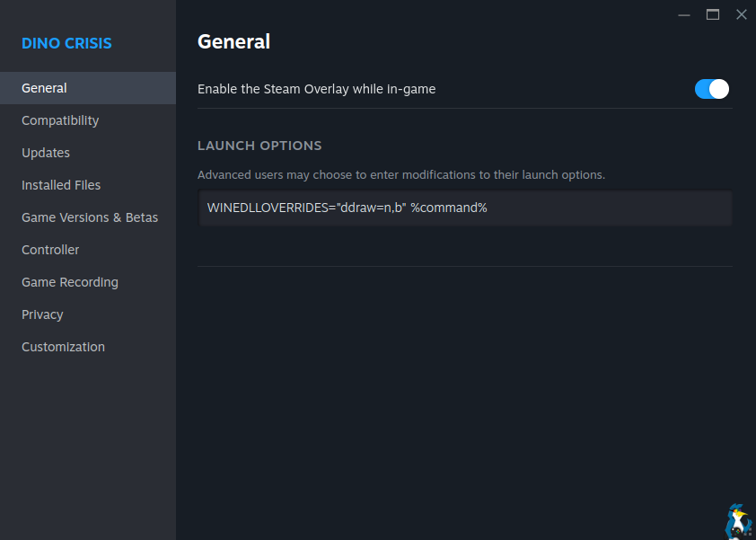Switch to Game Versions & Betas

pos(90,217)
